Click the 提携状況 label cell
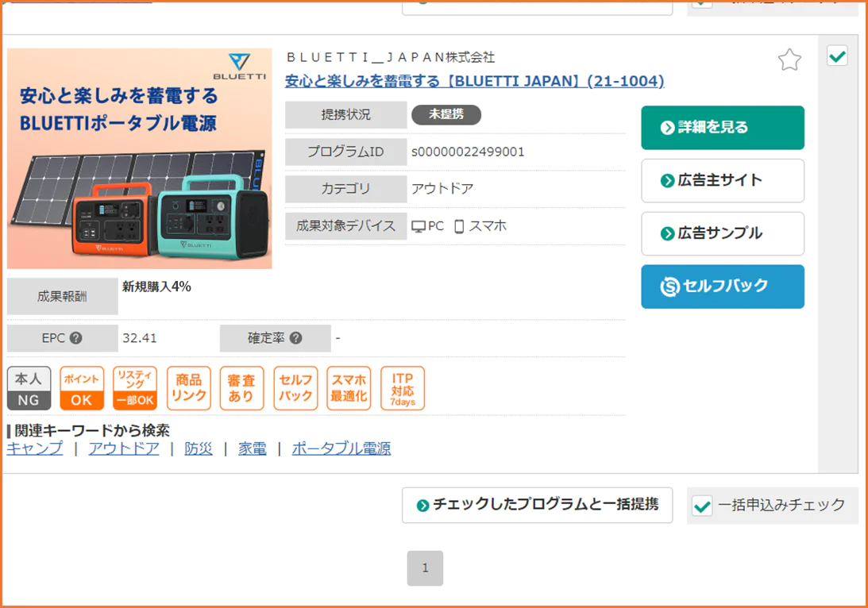Screen dimensions: 868x608 click(x=346, y=114)
